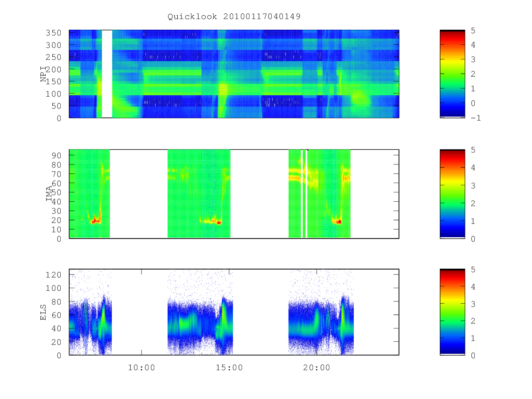Click the 20:00 time axis label
The width and height of the screenshot is (532, 399).
pos(317,368)
